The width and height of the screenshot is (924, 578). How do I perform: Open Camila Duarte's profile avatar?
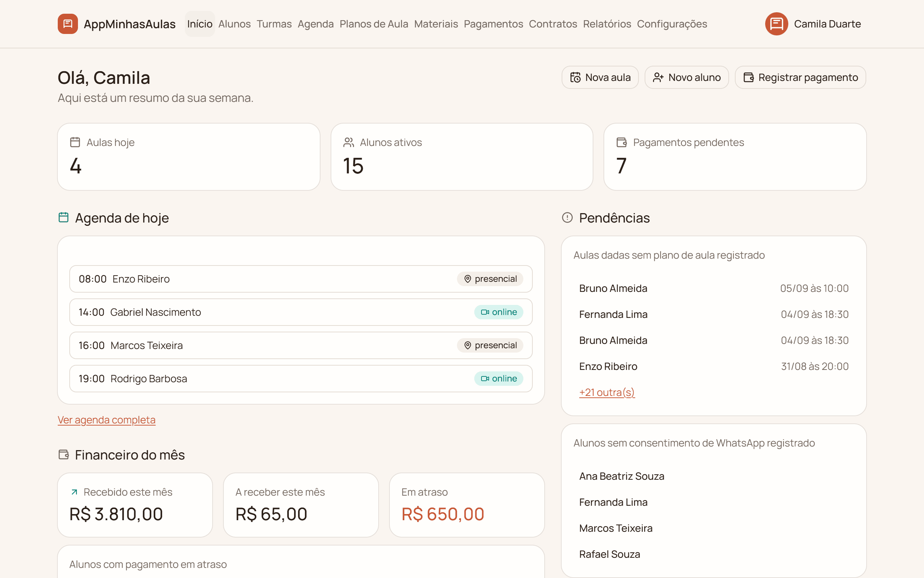(776, 24)
